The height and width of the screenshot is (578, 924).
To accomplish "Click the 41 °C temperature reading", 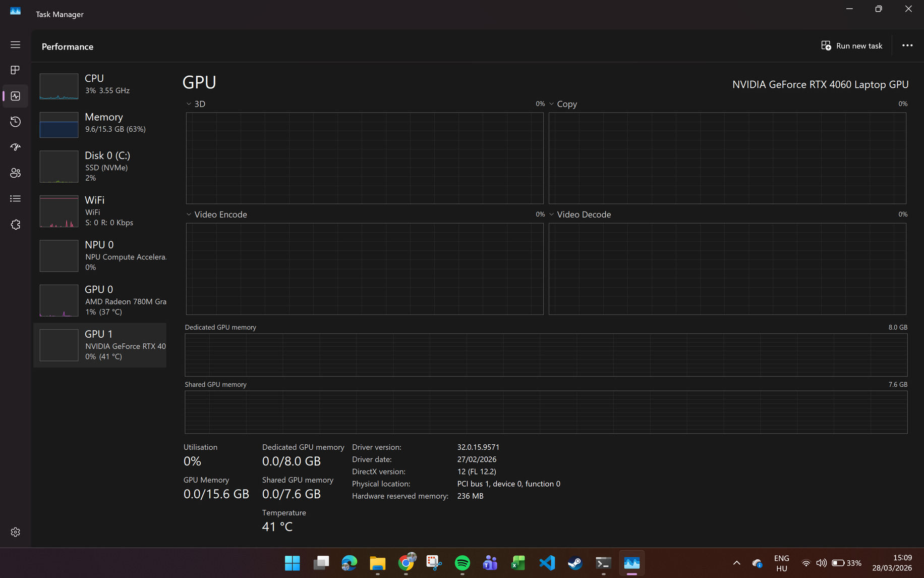I will pyautogui.click(x=277, y=527).
